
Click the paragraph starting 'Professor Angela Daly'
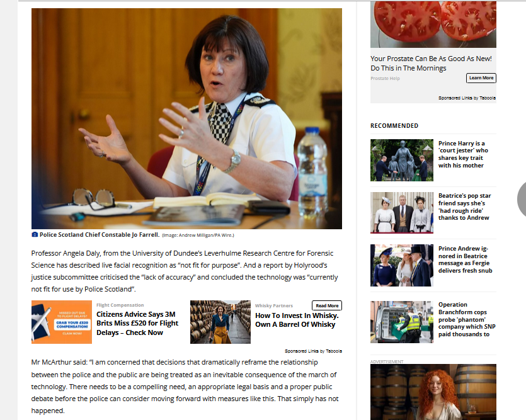tap(185, 271)
